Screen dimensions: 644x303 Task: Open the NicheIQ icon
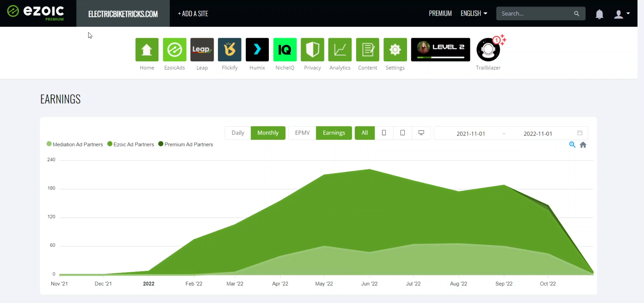pyautogui.click(x=285, y=50)
